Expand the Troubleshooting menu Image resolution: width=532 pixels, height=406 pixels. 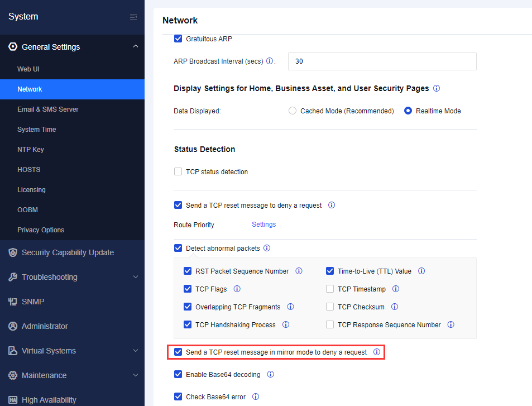[x=136, y=277]
